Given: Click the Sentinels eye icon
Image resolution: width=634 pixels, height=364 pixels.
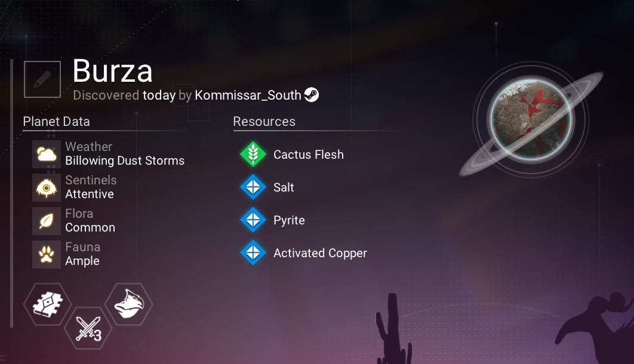Looking at the screenshot, I should 47,187.
